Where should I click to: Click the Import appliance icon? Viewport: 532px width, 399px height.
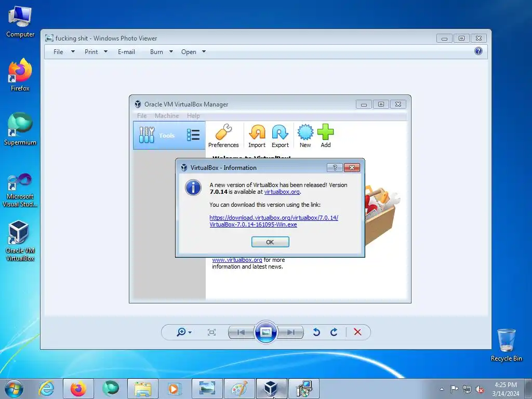coord(257,136)
